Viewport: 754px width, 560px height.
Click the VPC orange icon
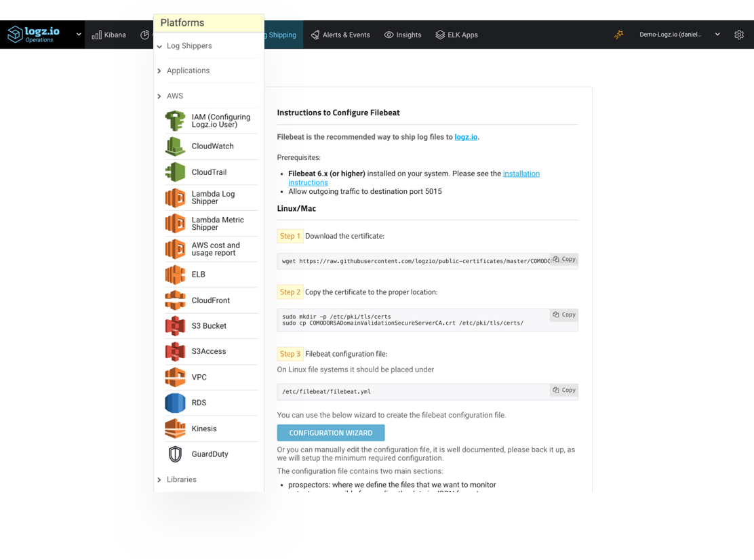coord(175,378)
